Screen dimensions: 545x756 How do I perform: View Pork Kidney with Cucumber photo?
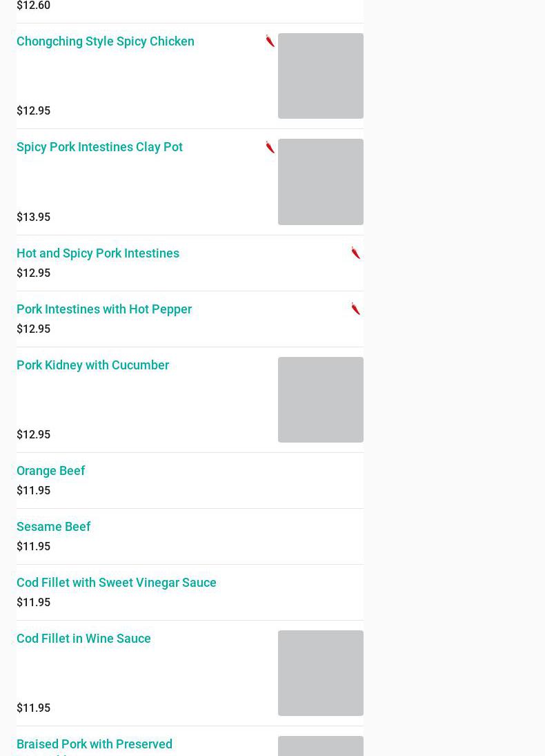[321, 400]
